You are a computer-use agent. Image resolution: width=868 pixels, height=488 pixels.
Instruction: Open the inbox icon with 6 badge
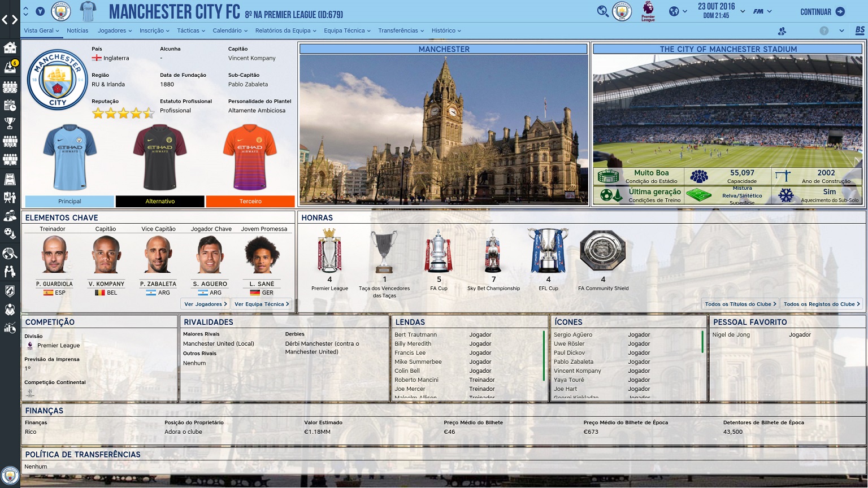tap(10, 68)
